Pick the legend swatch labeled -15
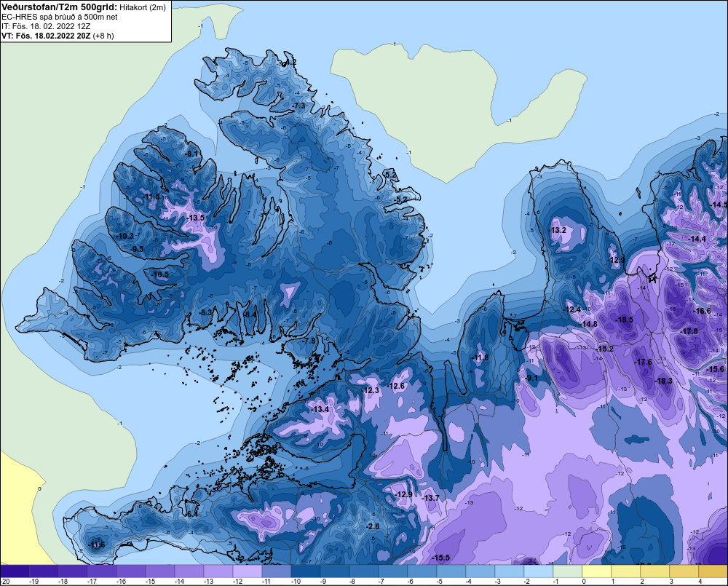 (160, 571)
